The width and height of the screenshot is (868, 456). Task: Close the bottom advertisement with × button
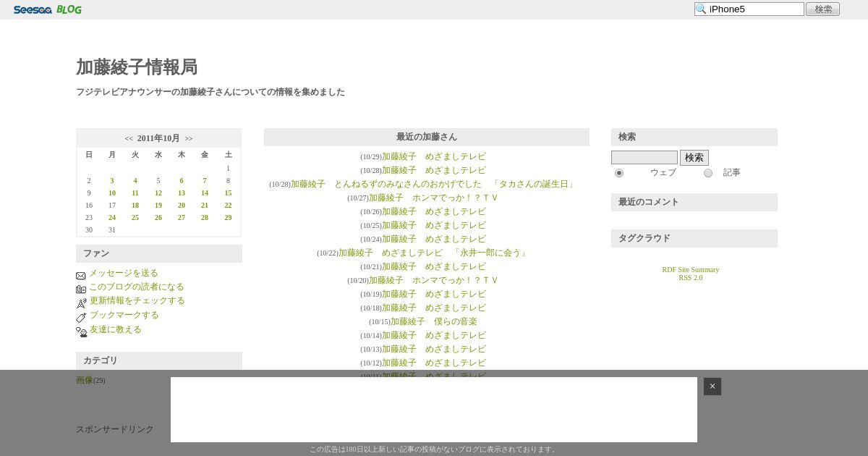712,387
